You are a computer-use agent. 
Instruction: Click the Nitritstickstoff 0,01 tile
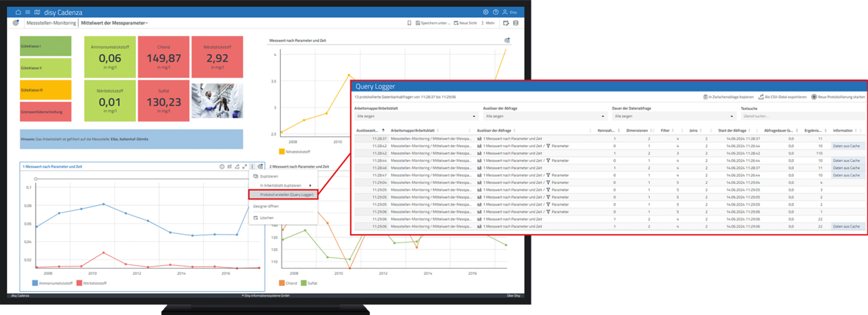(x=110, y=100)
